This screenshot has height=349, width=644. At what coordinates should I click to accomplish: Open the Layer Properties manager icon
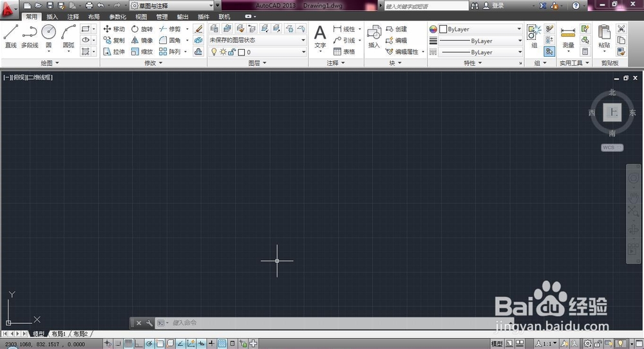coord(214,28)
